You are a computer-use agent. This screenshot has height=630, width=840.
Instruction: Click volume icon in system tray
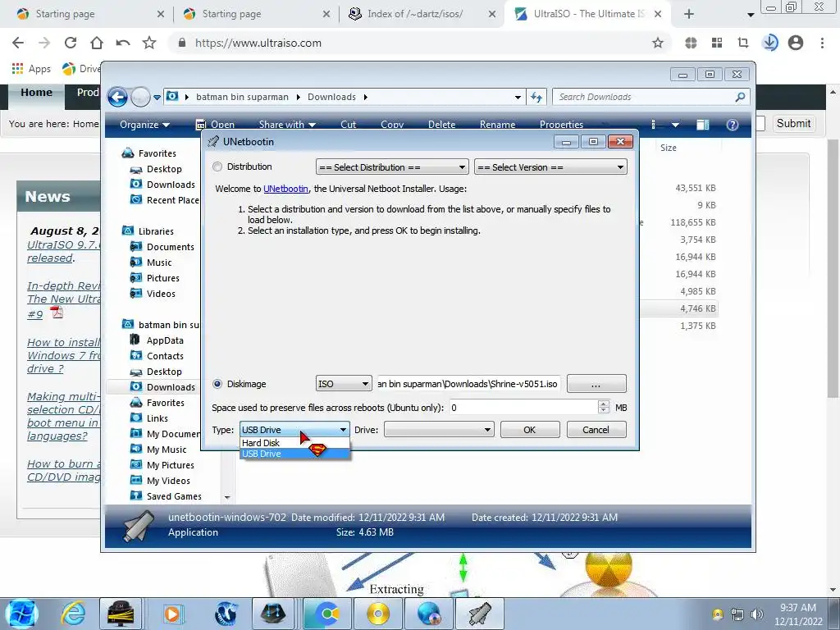point(757,614)
